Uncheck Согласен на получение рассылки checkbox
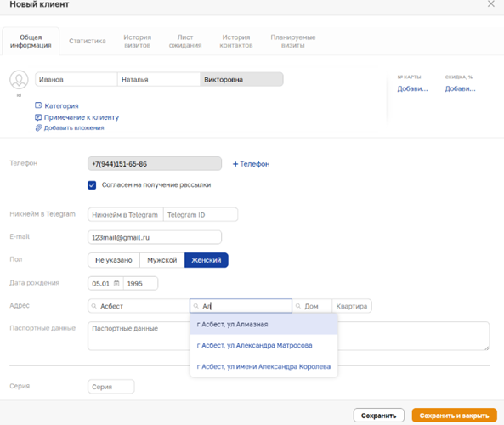This screenshot has height=425, width=504. pyautogui.click(x=92, y=185)
